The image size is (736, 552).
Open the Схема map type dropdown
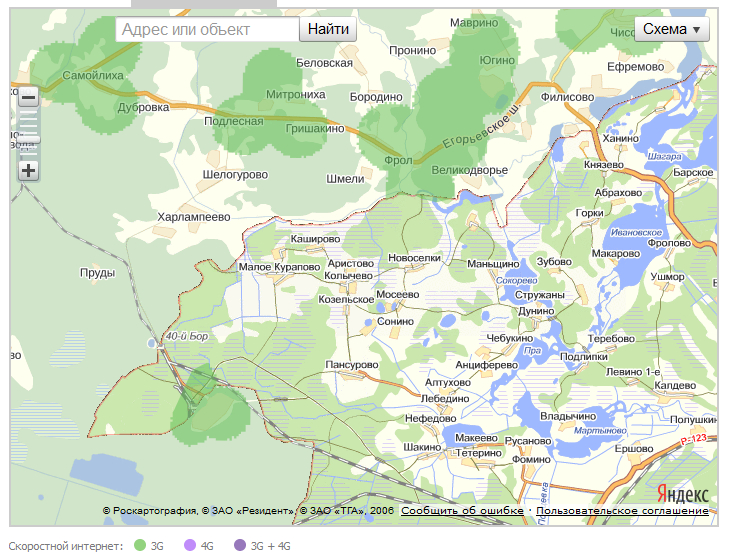point(672,29)
